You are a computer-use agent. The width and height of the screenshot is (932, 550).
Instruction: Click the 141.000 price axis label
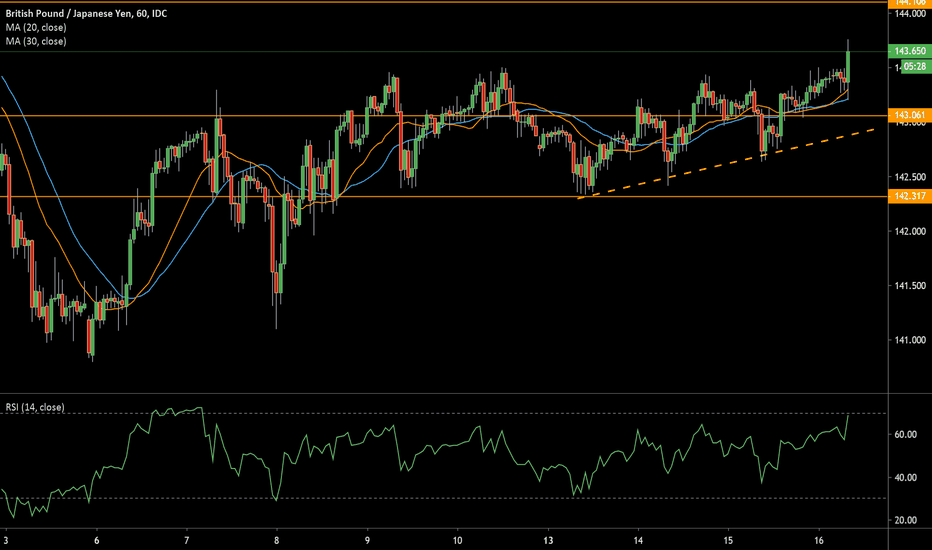coord(909,341)
